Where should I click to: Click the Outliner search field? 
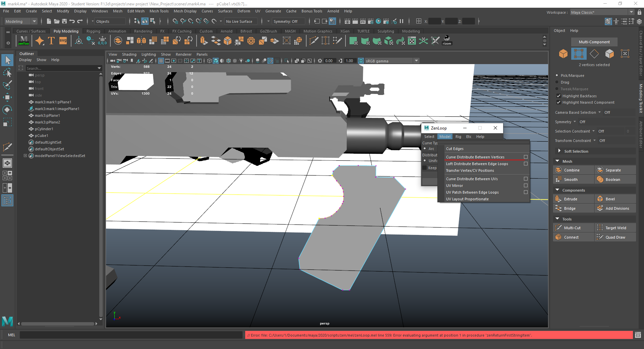click(x=60, y=68)
